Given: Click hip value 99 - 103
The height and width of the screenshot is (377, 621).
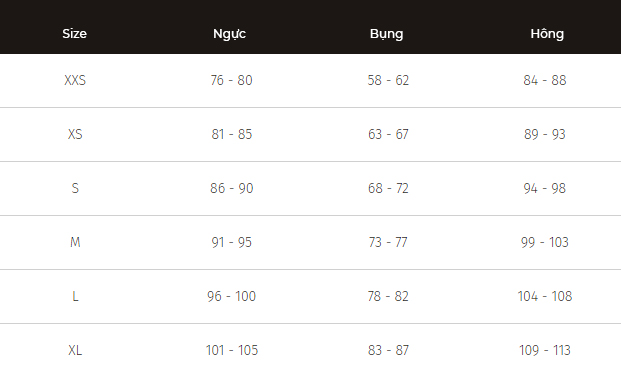Looking at the screenshot, I should (545, 242).
